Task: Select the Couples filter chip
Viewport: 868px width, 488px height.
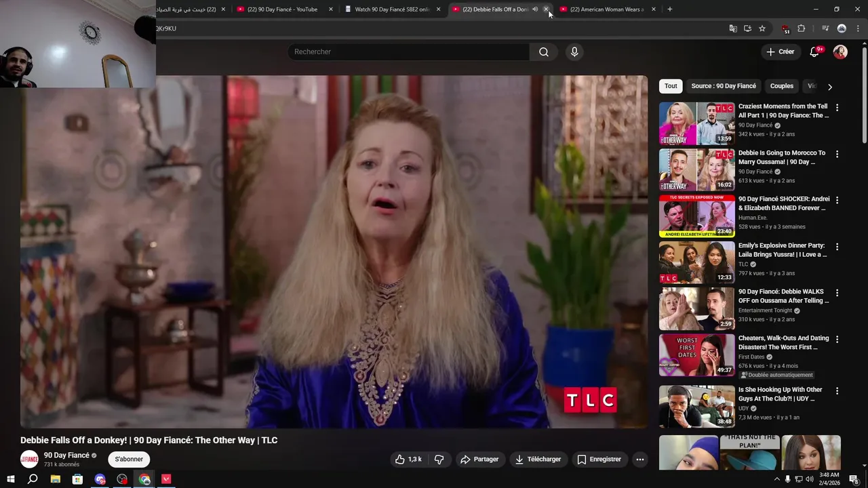Action: pyautogui.click(x=782, y=86)
